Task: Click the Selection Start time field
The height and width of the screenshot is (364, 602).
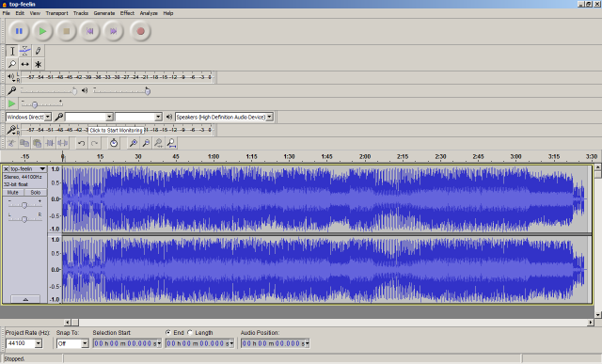Action: (x=127, y=343)
